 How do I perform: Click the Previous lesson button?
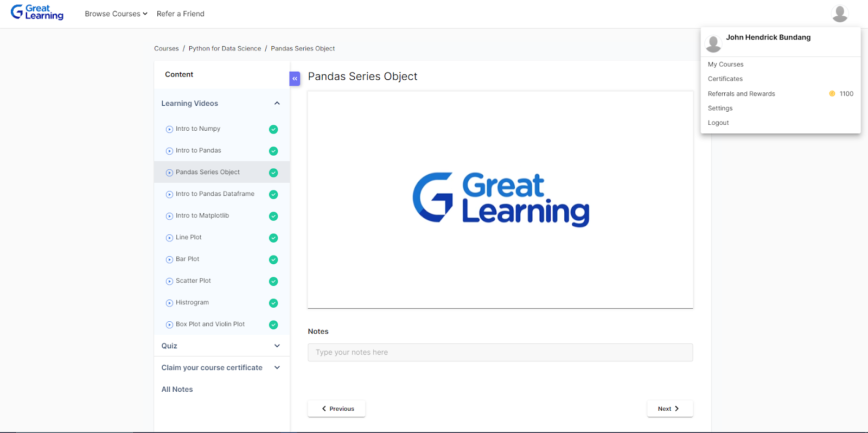(x=336, y=409)
